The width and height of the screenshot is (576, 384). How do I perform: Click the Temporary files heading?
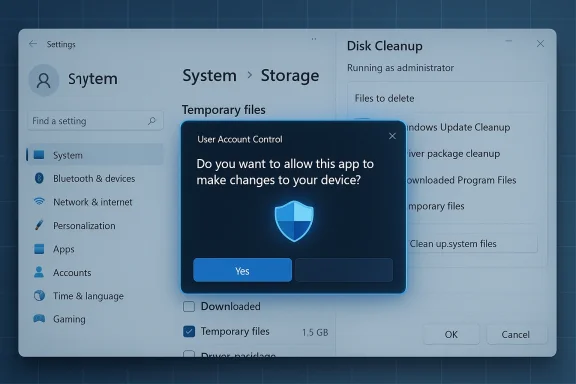(x=224, y=110)
